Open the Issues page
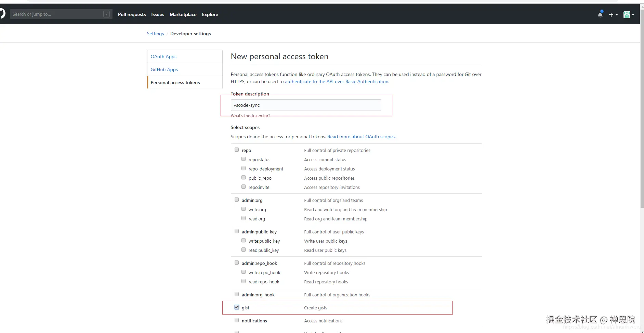 coord(158,14)
